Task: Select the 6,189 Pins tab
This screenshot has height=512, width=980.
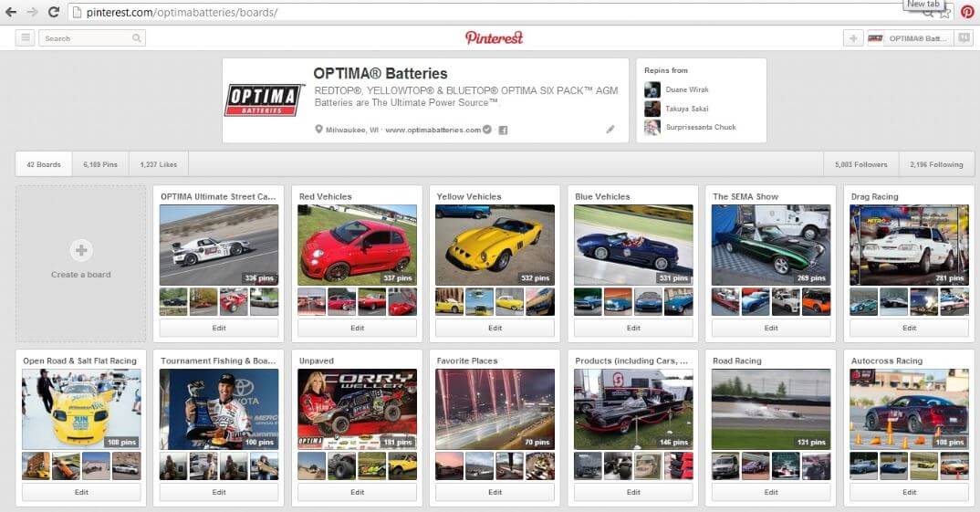Action: tap(100, 164)
